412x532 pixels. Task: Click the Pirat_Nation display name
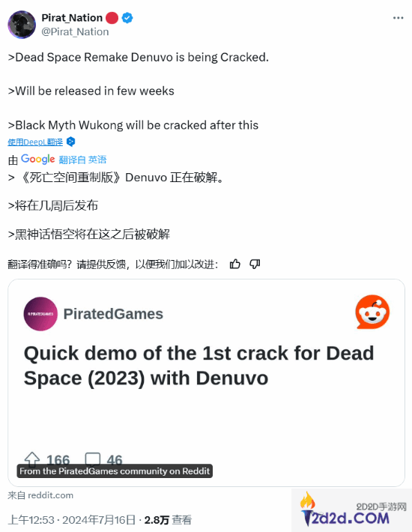72,18
